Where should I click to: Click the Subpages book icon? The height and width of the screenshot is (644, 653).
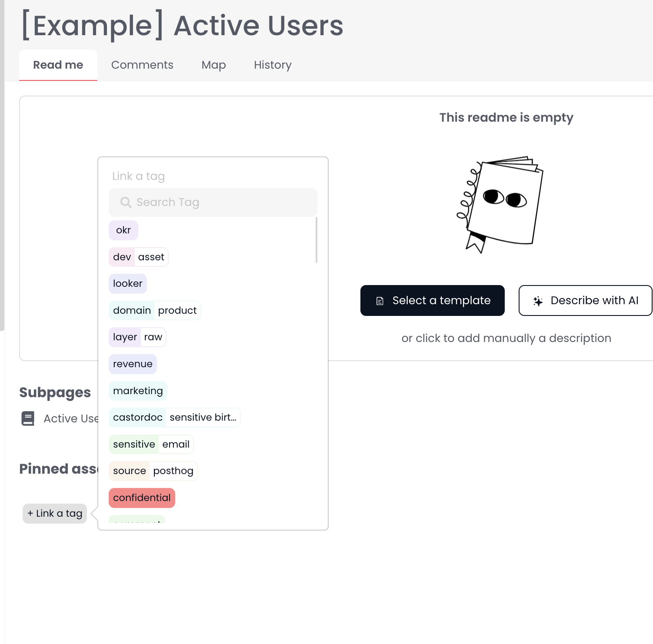tap(28, 418)
